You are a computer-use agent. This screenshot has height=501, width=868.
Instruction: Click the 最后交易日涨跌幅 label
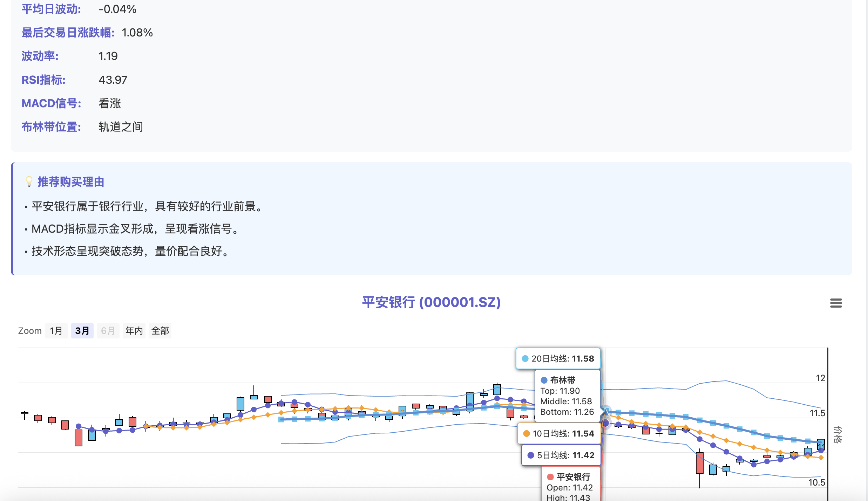click(68, 33)
